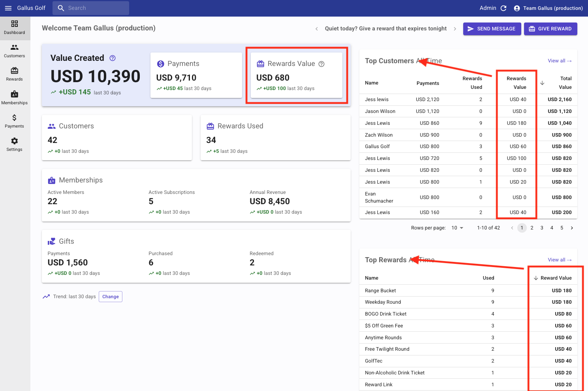The width and height of the screenshot is (588, 391).
Task: Click the refresh icon next to Admin
Action: [x=503, y=8]
